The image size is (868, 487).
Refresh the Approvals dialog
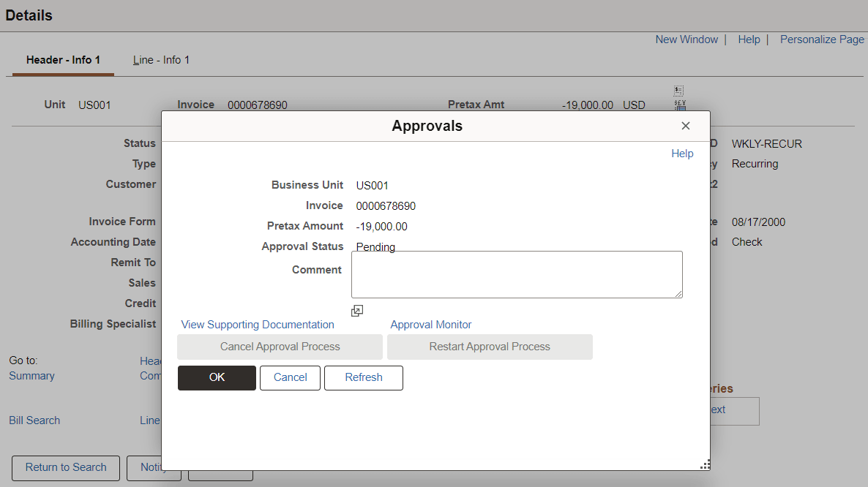coord(363,377)
